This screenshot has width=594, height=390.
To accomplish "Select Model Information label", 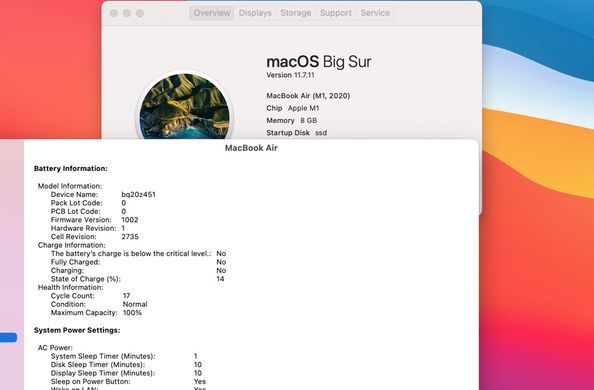I will pos(70,186).
